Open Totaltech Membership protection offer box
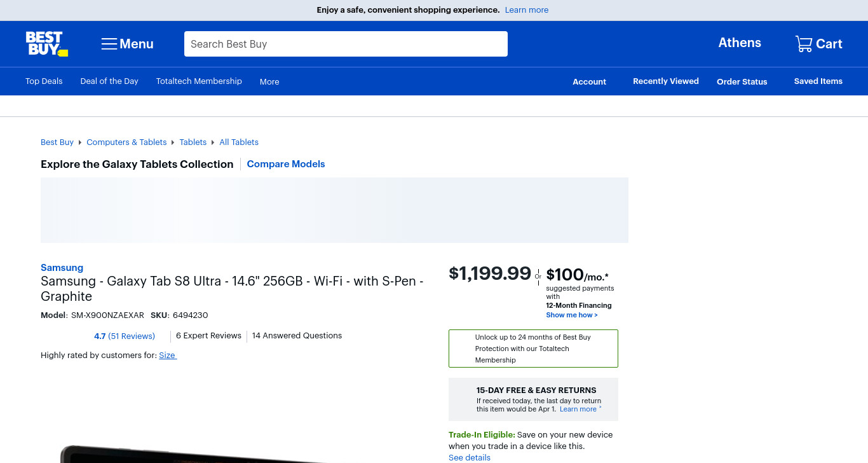868x463 pixels. coord(533,349)
